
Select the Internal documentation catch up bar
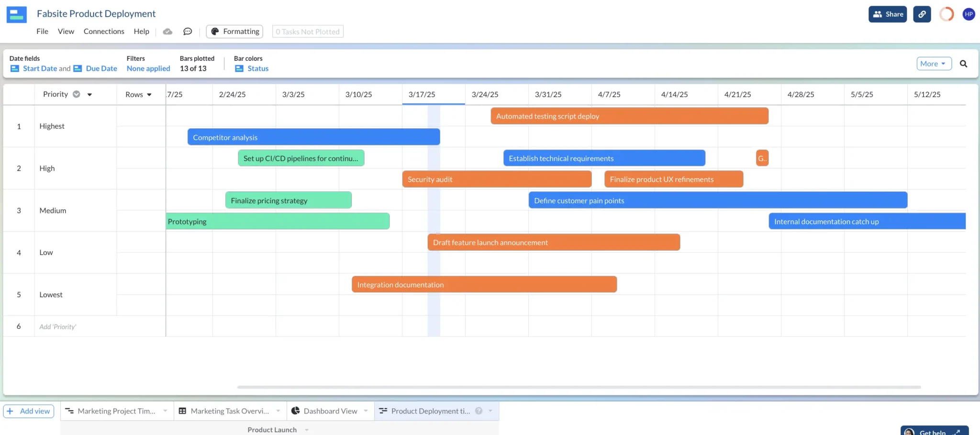click(867, 222)
